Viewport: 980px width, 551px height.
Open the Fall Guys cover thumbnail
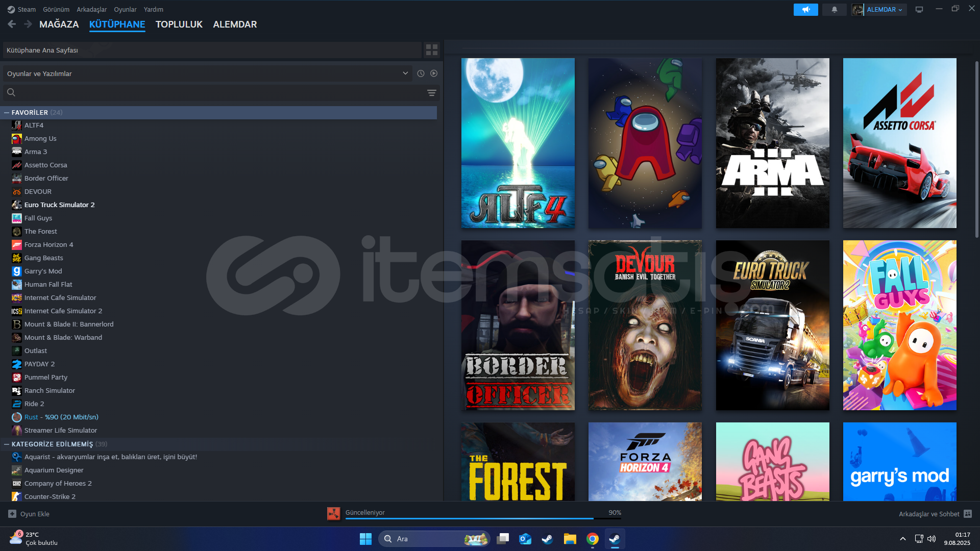coord(899,325)
